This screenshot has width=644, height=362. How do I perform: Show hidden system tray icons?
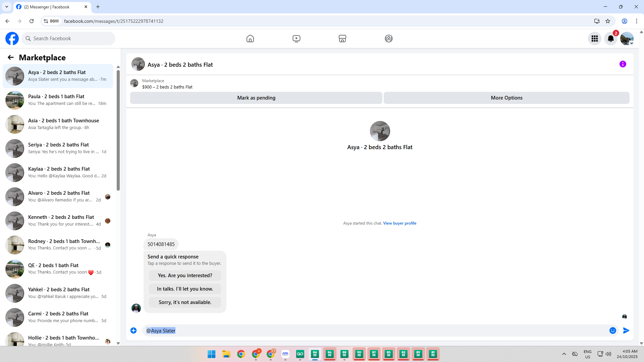click(x=564, y=354)
